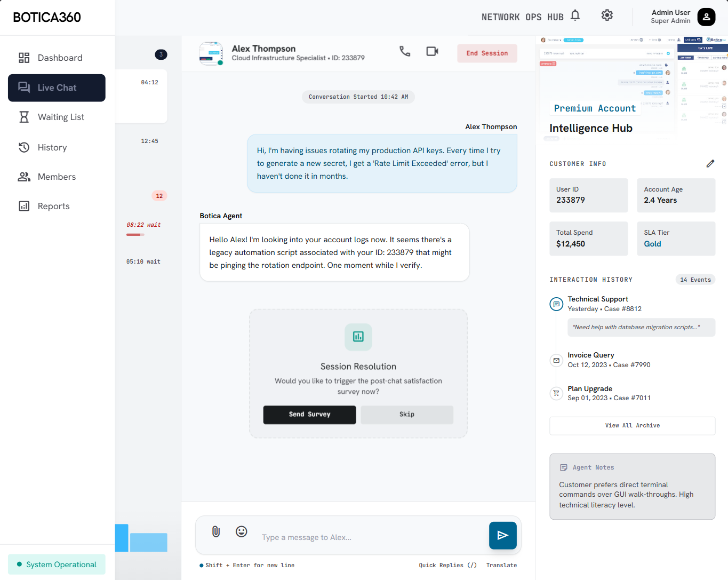End the current chat session
Screen dimensions: 728x580
pos(487,53)
